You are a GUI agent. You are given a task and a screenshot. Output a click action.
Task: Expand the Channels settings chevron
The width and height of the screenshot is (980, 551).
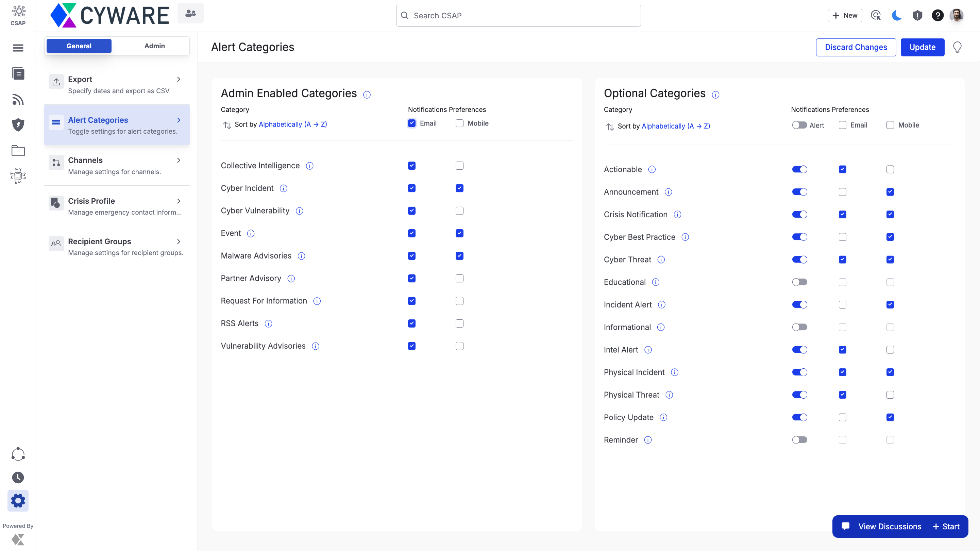pyautogui.click(x=179, y=160)
